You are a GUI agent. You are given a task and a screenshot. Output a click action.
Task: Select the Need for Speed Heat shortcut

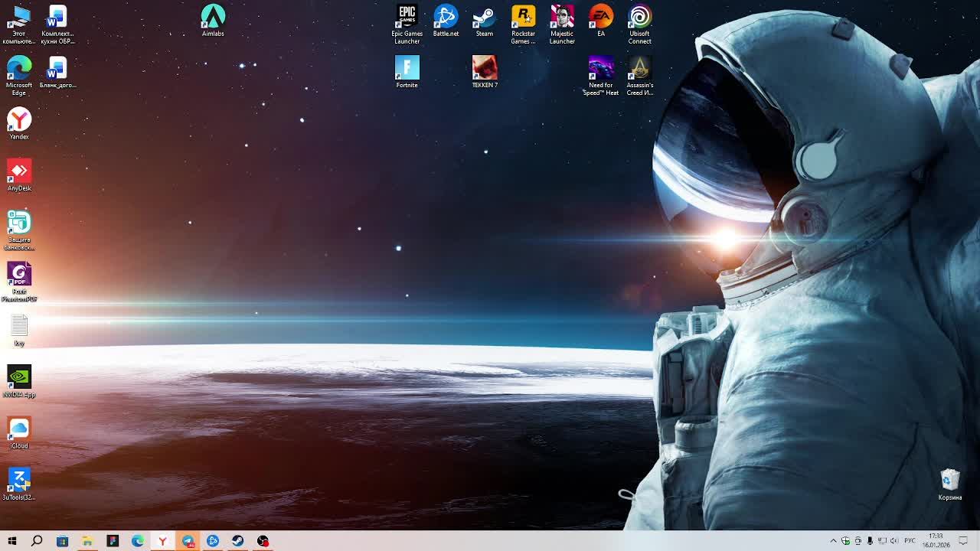pos(601,76)
